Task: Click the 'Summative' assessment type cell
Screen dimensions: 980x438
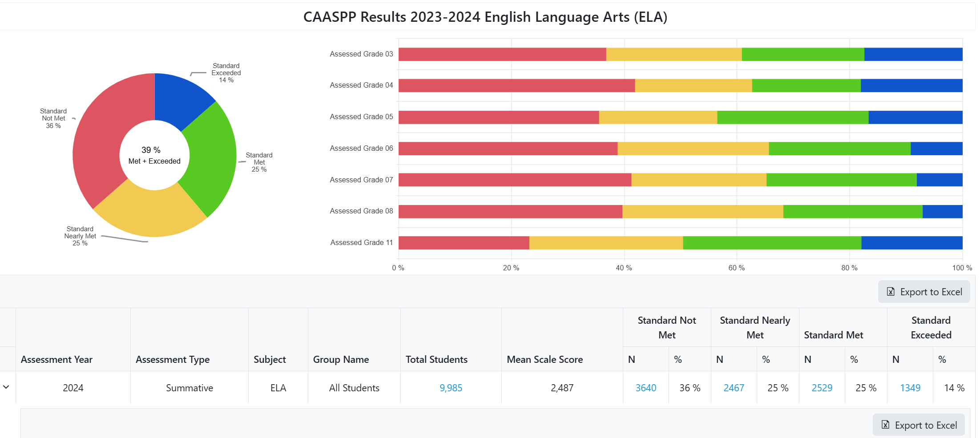Action: [190, 388]
